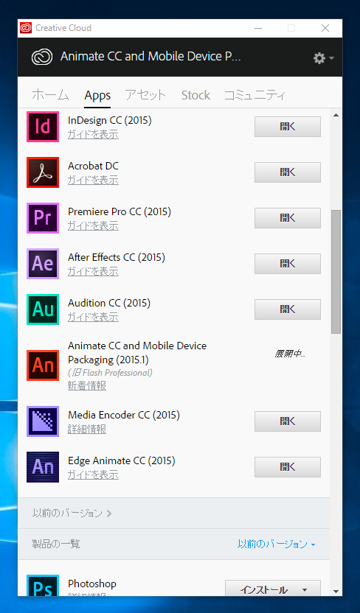Click the Creative Cloud title bar icon
This screenshot has height=613, width=360.
[26, 28]
